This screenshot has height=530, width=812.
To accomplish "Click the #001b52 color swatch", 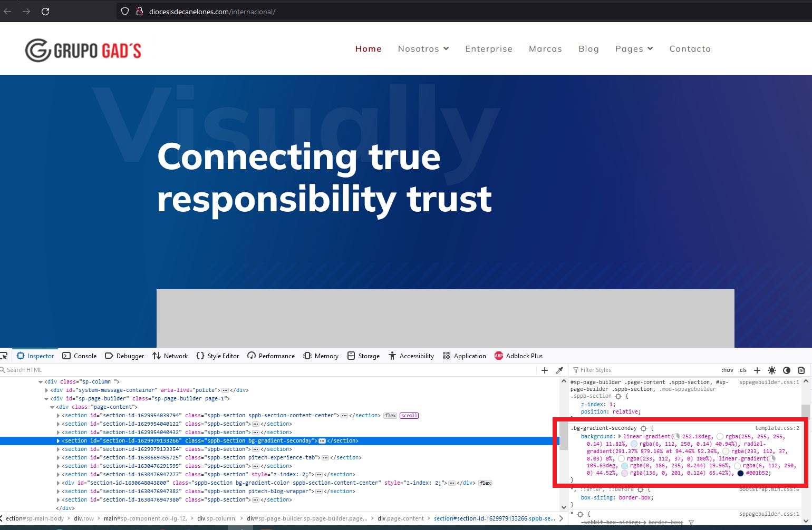I will pos(740,473).
